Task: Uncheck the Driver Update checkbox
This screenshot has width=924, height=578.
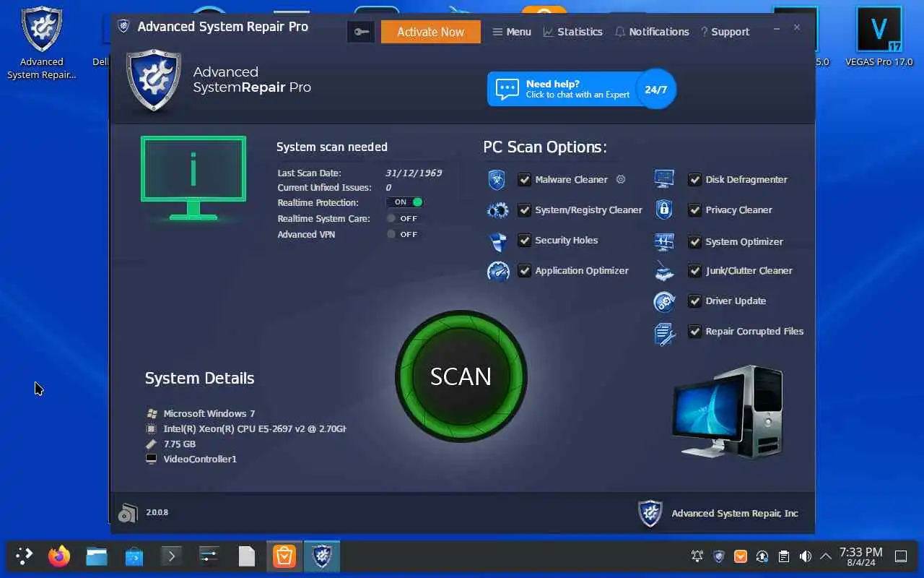Action: (x=695, y=301)
